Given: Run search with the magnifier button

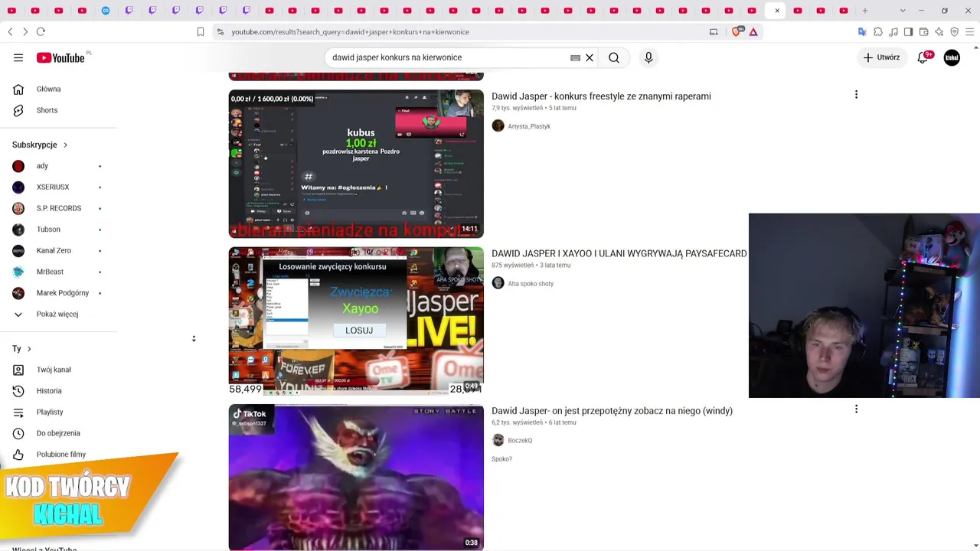Looking at the screenshot, I should 614,57.
